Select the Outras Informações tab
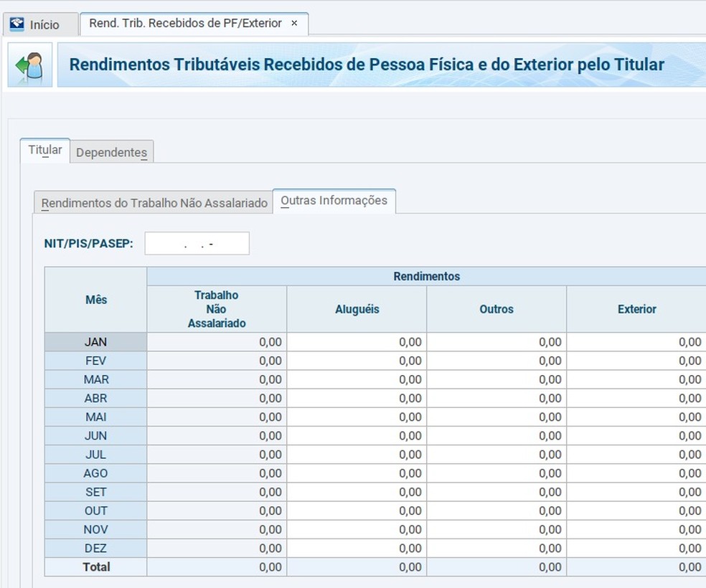This screenshot has height=588, width=706. 334,201
